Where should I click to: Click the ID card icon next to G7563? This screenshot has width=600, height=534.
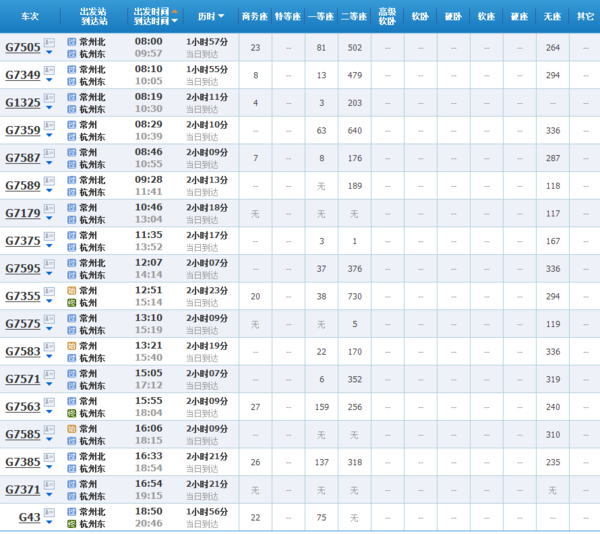49,401
